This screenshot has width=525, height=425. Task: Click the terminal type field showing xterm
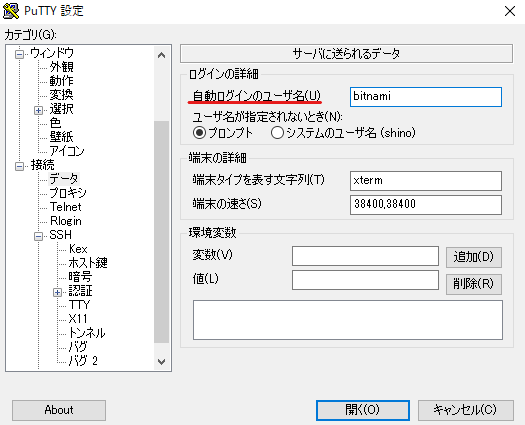click(426, 181)
